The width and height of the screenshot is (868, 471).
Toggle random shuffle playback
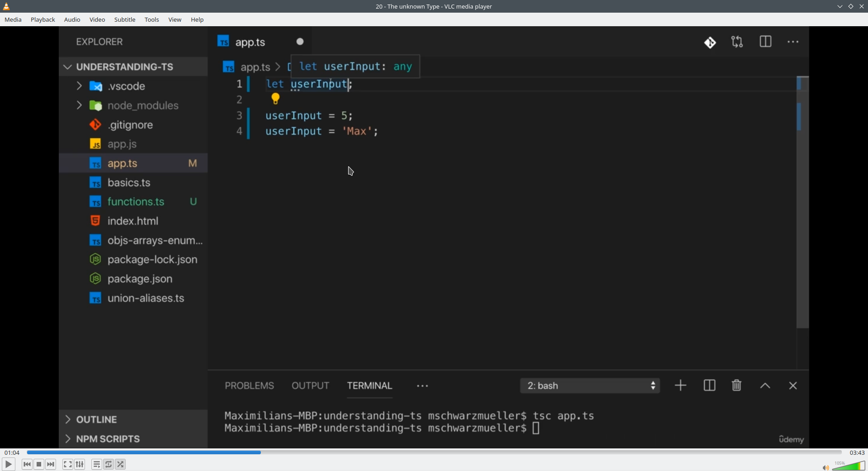click(121, 464)
